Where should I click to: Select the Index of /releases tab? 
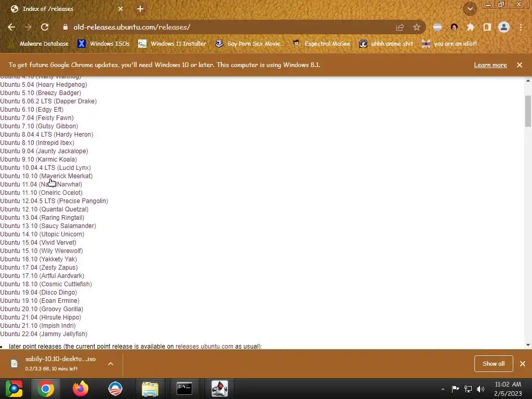(x=67, y=9)
